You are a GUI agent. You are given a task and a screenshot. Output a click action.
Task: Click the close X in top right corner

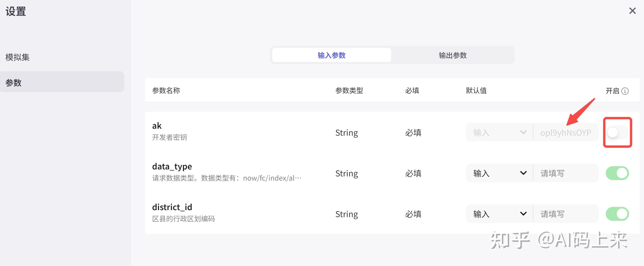pos(632,11)
